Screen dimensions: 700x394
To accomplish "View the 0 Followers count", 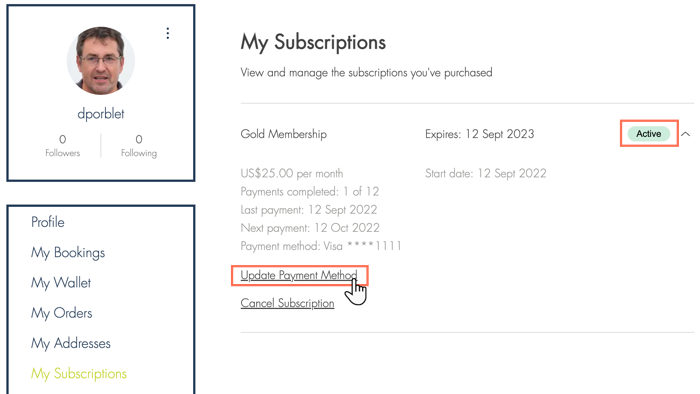I will click(x=62, y=146).
